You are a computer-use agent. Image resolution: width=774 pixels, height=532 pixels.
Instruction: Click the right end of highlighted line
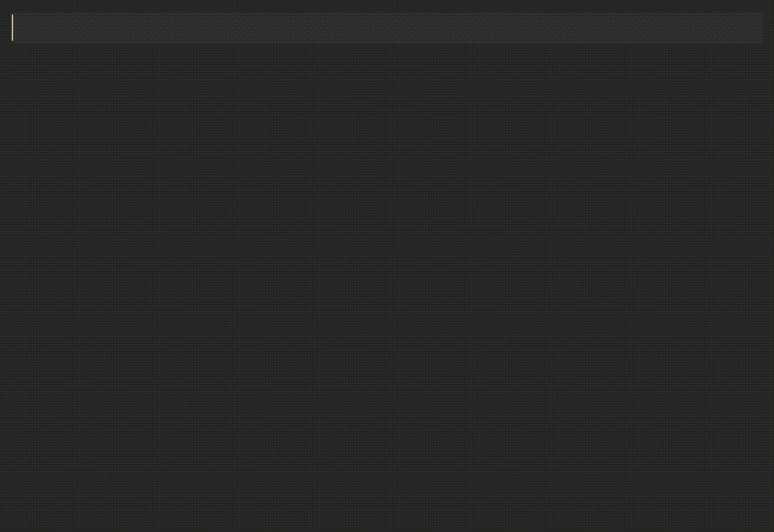click(x=757, y=28)
